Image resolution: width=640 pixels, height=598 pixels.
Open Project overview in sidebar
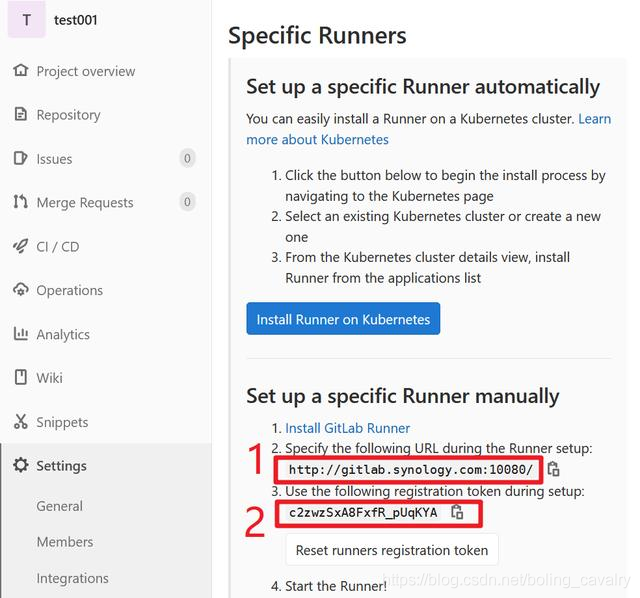86,71
